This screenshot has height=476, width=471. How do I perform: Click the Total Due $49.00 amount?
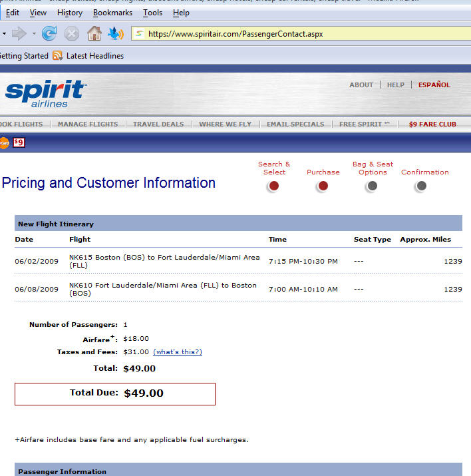(144, 393)
